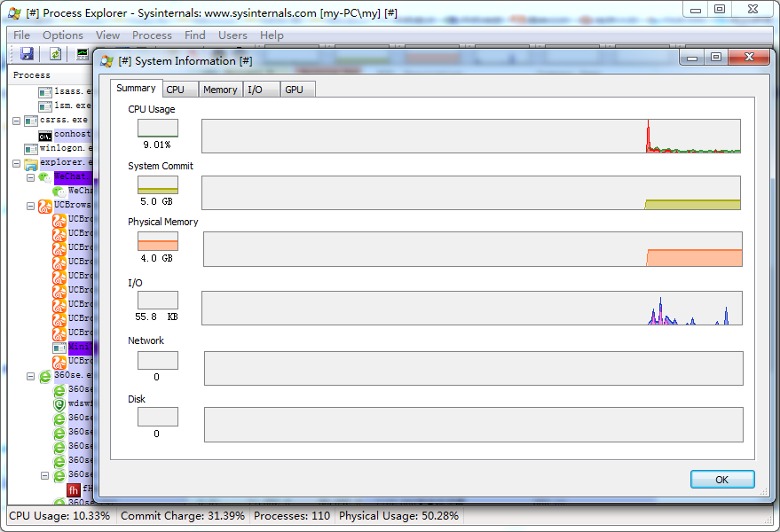Collapse the 360se.exe parent tree node

(30, 376)
